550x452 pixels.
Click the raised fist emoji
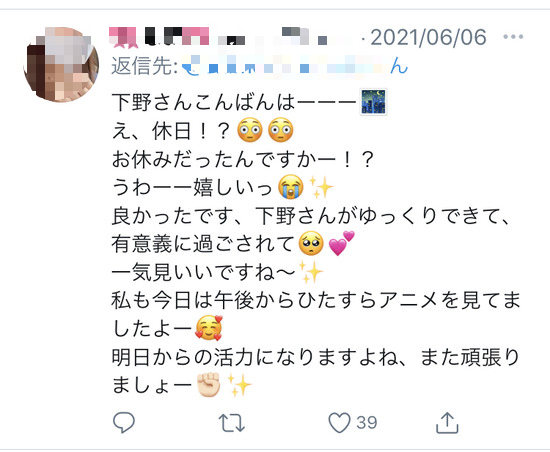[209, 385]
